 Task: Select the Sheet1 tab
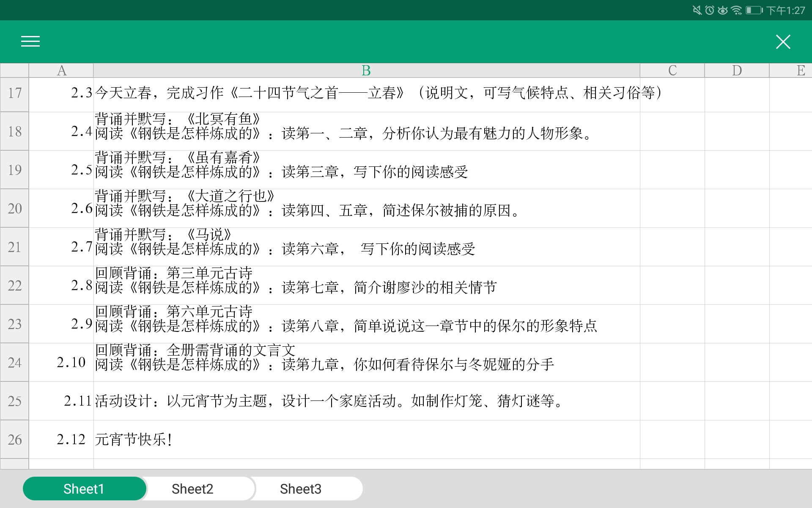point(84,488)
